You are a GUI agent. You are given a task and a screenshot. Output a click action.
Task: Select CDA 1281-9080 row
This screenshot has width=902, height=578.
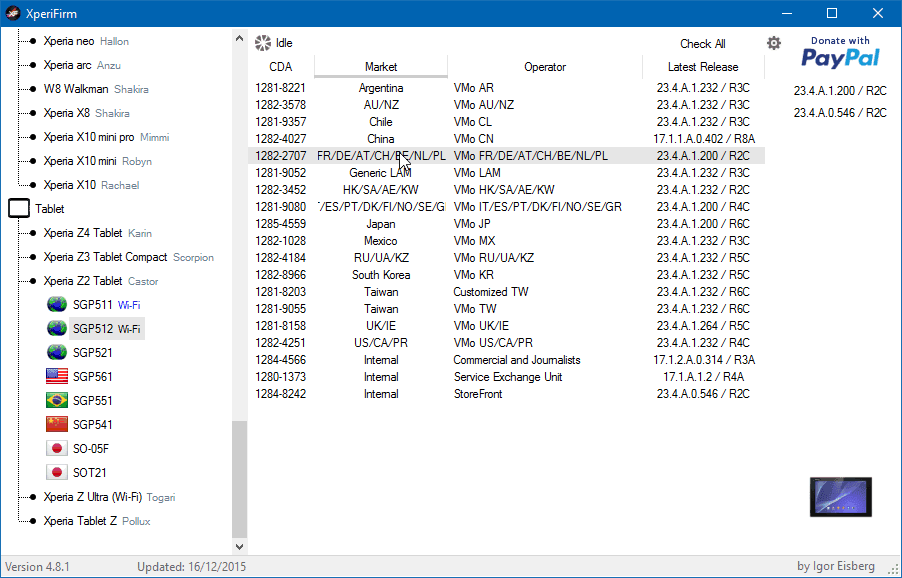point(506,206)
